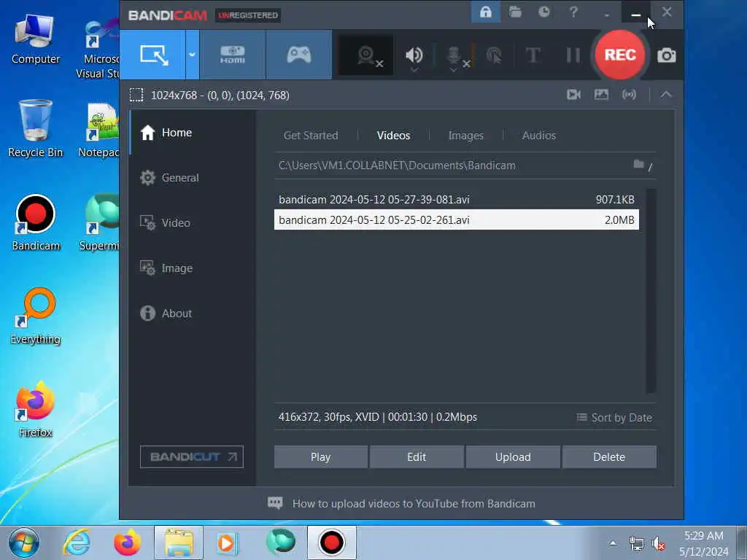Image resolution: width=747 pixels, height=560 pixels.
Task: Click the video camera icon in status bar
Action: pyautogui.click(x=573, y=94)
